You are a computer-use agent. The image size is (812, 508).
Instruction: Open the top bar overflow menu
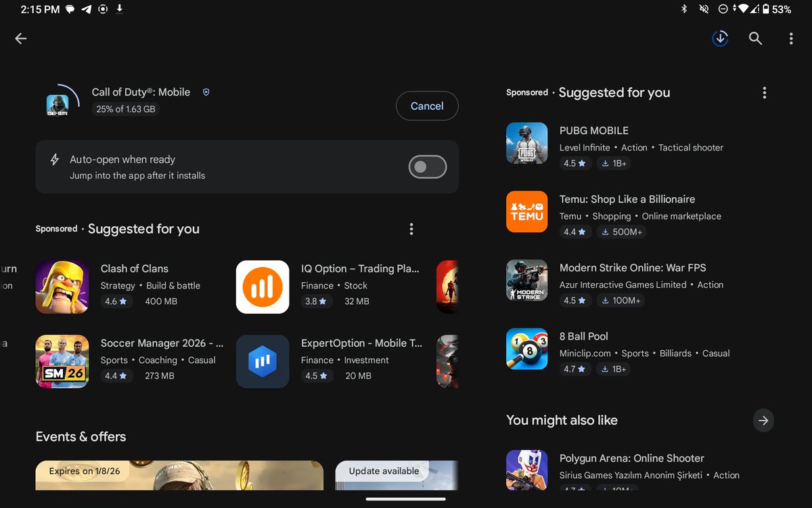[791, 39]
